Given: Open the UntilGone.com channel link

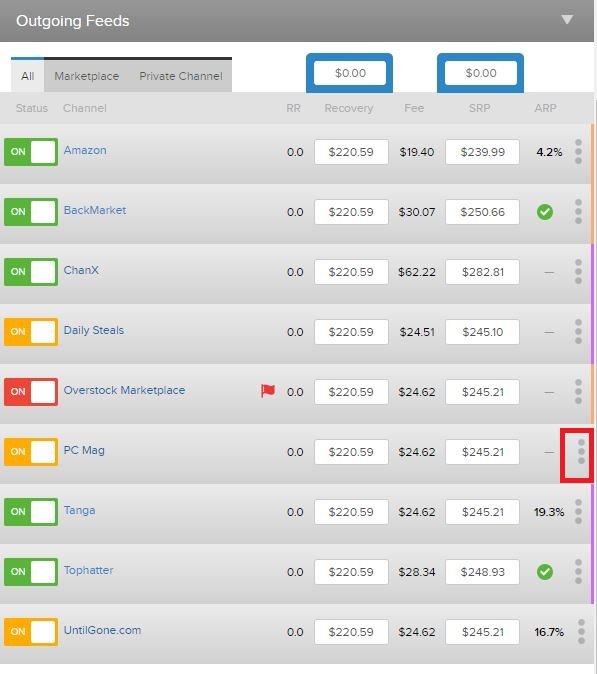Looking at the screenshot, I should 102,630.
